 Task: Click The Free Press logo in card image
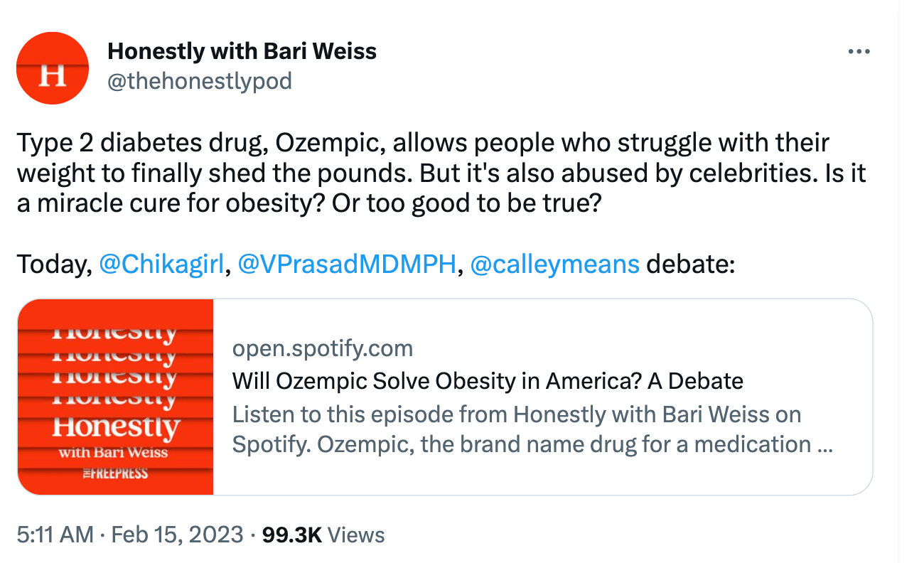tap(116, 473)
